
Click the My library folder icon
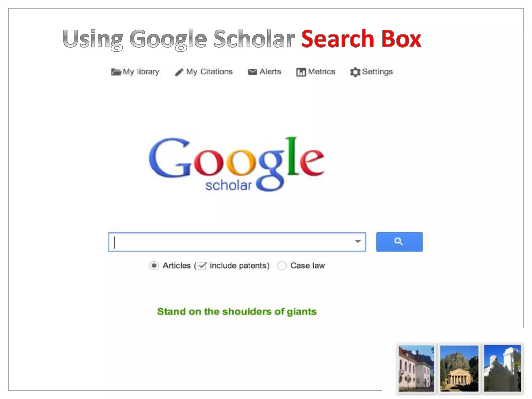coord(116,72)
